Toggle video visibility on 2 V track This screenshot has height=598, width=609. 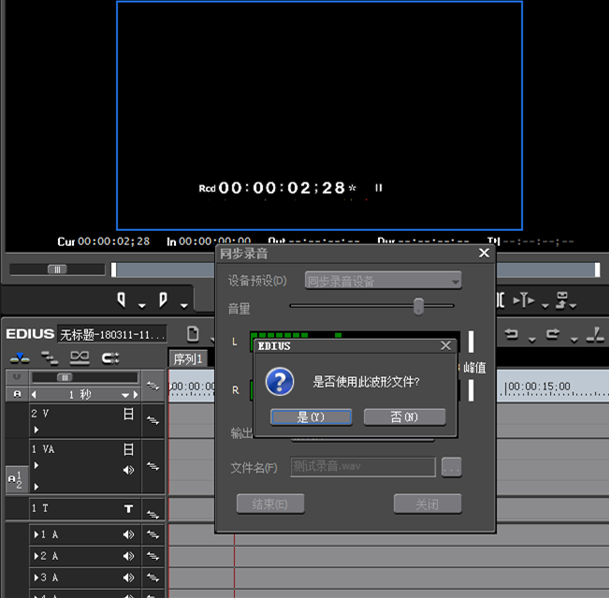129,414
